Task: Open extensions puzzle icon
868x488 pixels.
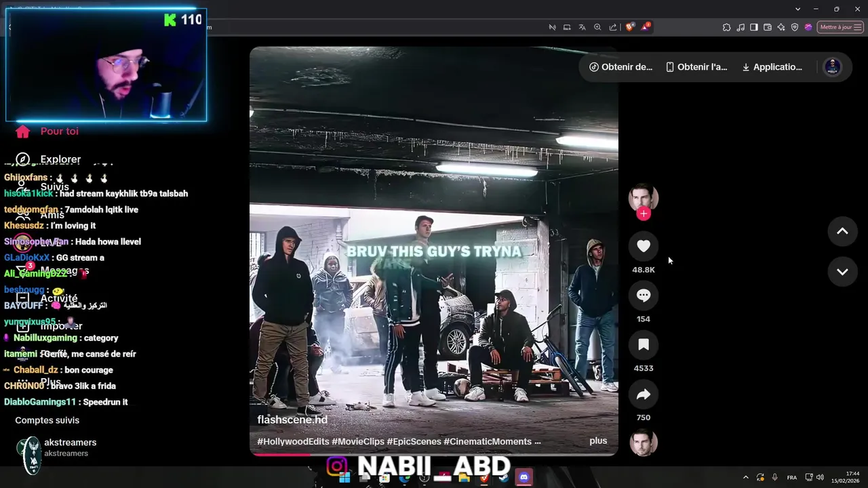Action: click(x=726, y=27)
